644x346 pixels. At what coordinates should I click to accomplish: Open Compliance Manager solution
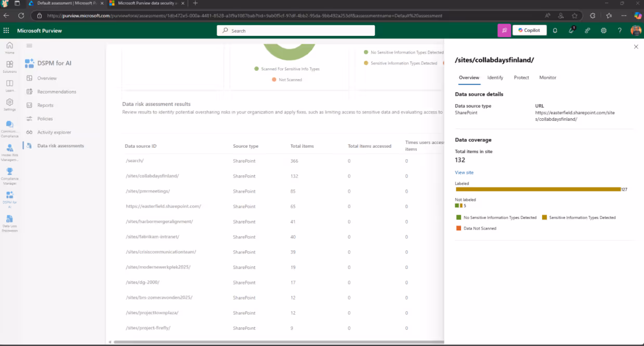9,176
